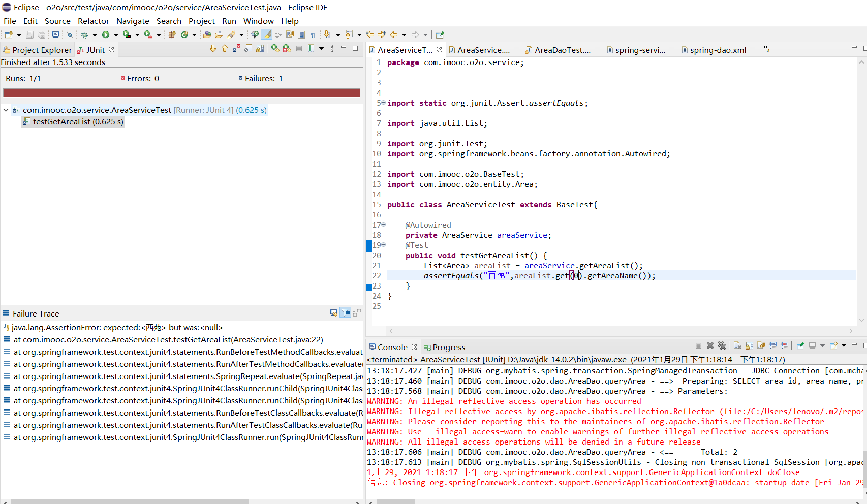The image size is (867, 504).
Task: Click the AssertionError line in Failure Trace
Action: (x=117, y=328)
